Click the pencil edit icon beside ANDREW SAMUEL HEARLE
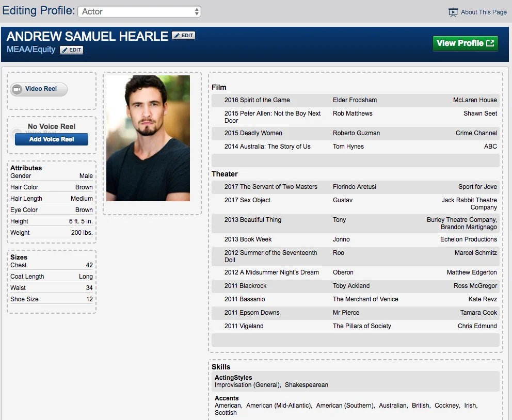Screen dimensions: 512x420 click(x=176, y=35)
